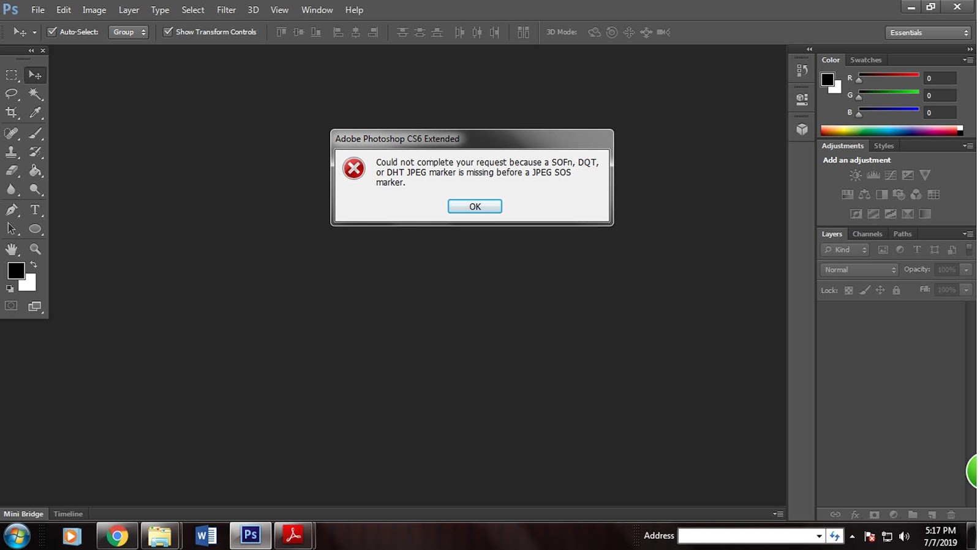Select the Crop tool
The image size is (980, 550).
(x=12, y=113)
